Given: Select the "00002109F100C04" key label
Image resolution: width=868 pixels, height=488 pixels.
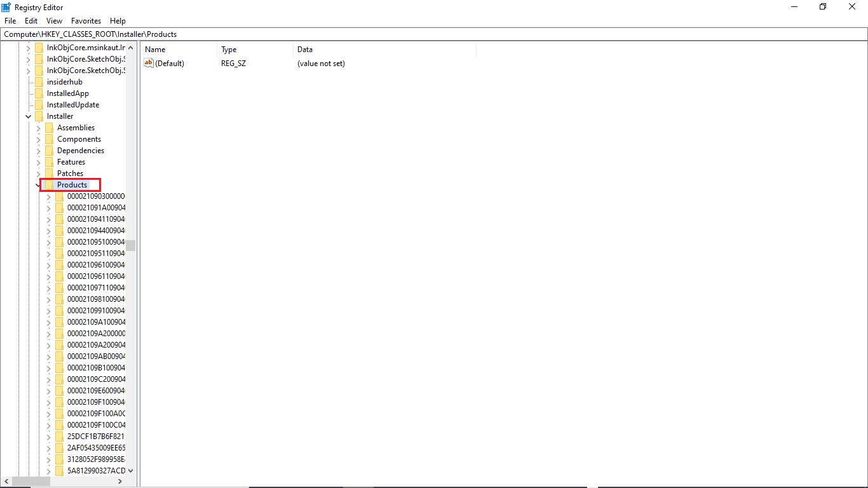Looking at the screenshot, I should (x=96, y=425).
